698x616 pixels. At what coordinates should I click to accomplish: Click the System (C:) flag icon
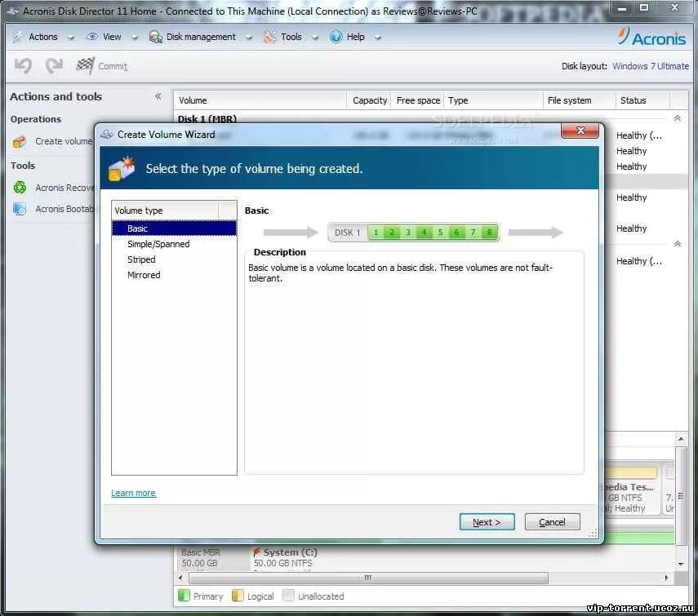coord(256,552)
